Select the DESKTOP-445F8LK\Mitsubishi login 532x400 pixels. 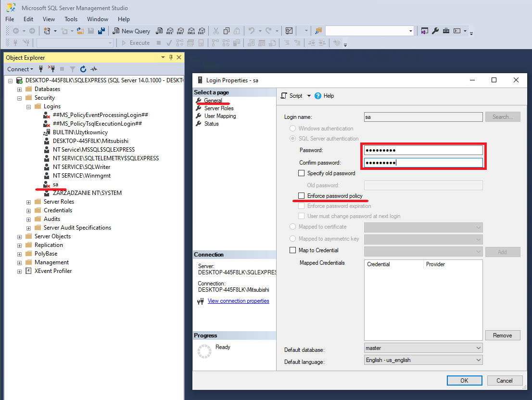pyautogui.click(x=90, y=141)
